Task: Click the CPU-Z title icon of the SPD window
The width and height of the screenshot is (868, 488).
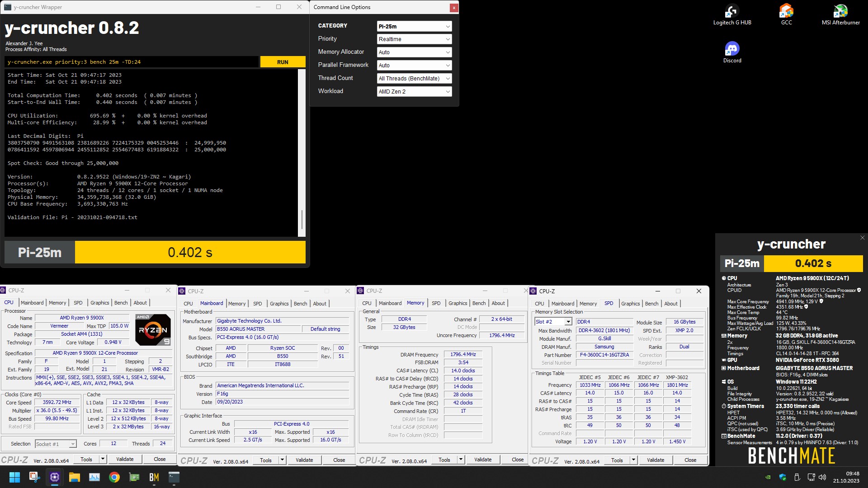Action: point(533,291)
